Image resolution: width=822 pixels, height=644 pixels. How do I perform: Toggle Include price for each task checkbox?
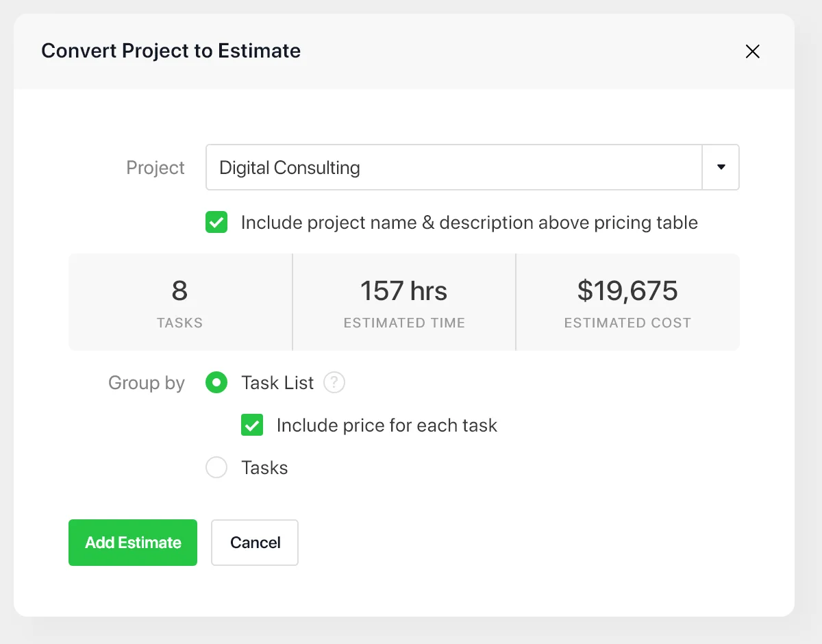(252, 425)
